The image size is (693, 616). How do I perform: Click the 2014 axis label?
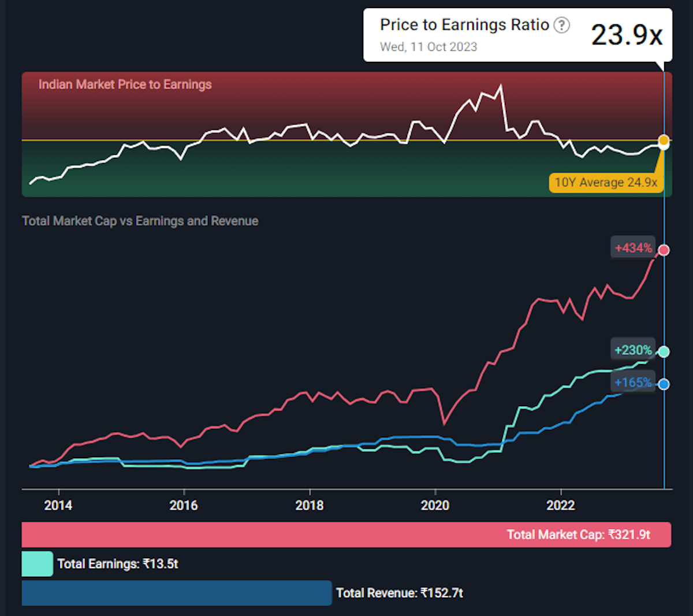(58, 506)
